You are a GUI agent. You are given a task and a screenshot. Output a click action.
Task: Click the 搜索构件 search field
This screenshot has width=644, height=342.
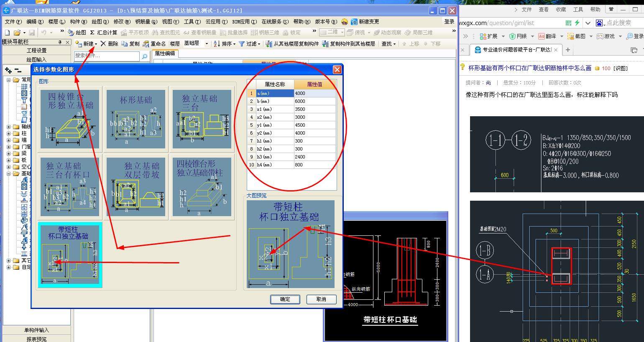tap(107, 56)
